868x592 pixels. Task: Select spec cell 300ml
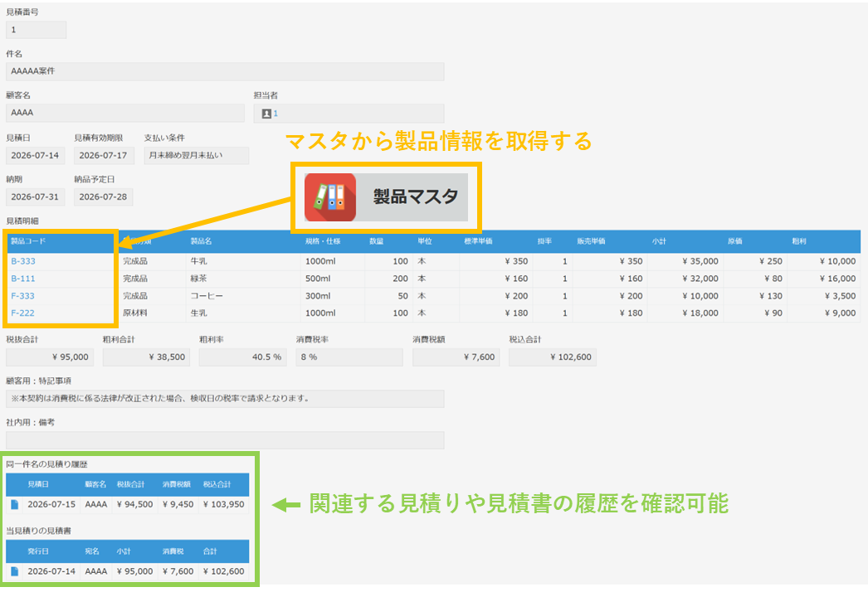[333, 296]
